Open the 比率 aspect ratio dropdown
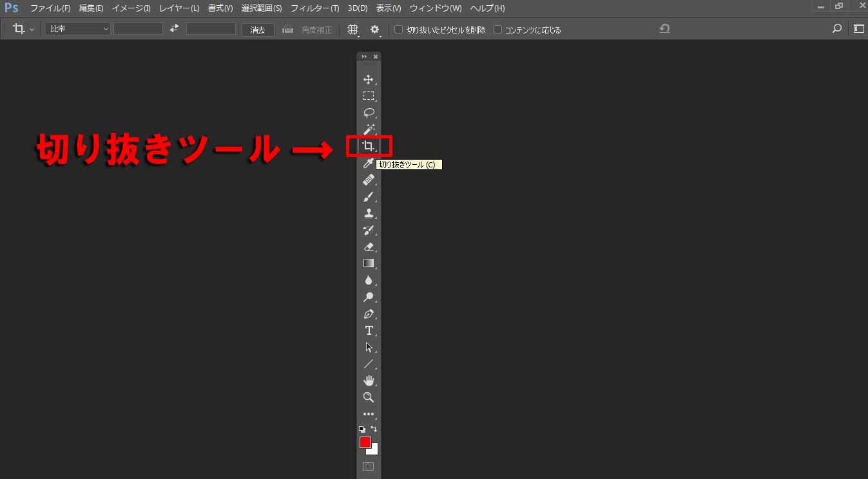This screenshot has width=868, height=479. click(77, 29)
